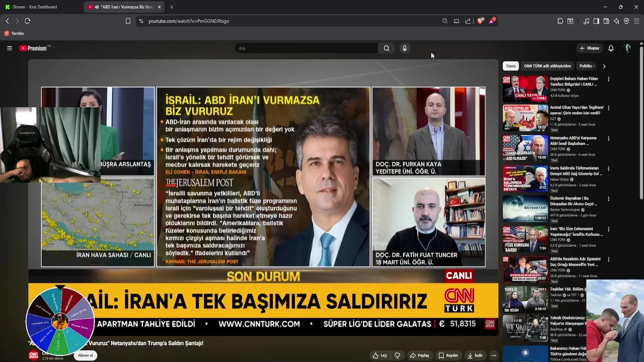Open Leo AI sparkle icon
The height and width of the screenshot is (362, 644).
616,21
